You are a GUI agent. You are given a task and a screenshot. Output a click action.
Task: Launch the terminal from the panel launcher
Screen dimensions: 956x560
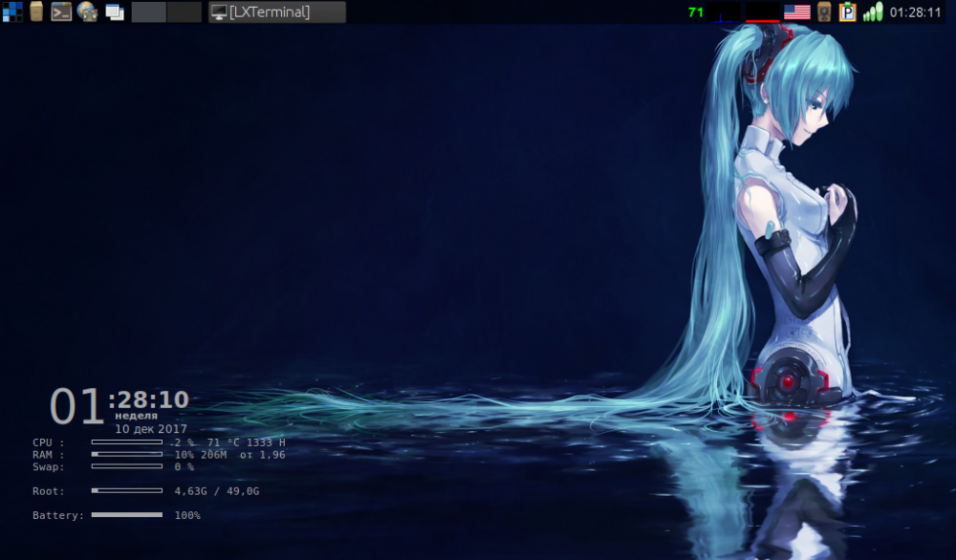pos(61,11)
